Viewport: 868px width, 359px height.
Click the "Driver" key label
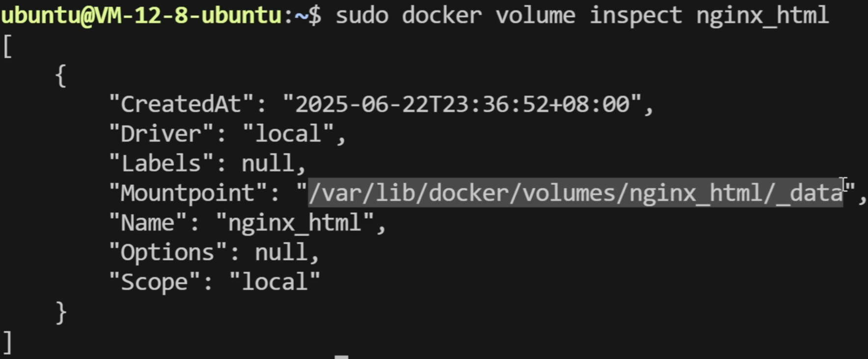(161, 134)
